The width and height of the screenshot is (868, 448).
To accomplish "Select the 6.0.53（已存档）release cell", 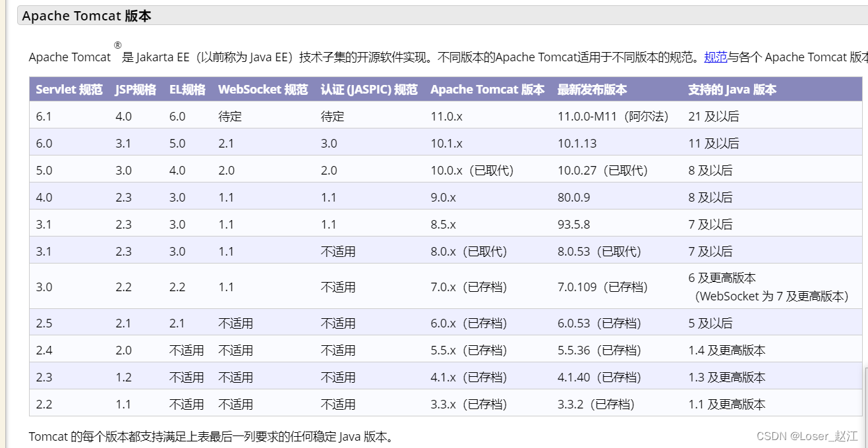I will click(x=599, y=323).
